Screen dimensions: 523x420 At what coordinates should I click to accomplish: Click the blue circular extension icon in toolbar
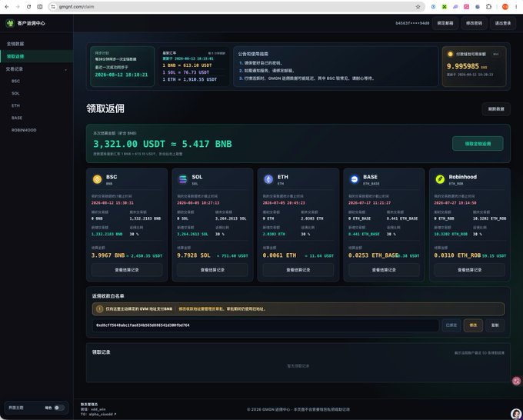click(433, 7)
